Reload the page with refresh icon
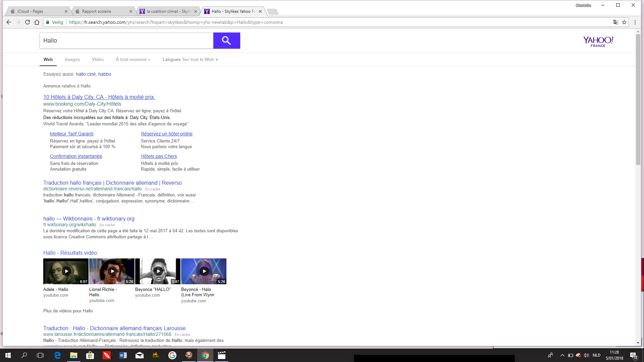Image resolution: width=644 pixels, height=362 pixels. 28,22
